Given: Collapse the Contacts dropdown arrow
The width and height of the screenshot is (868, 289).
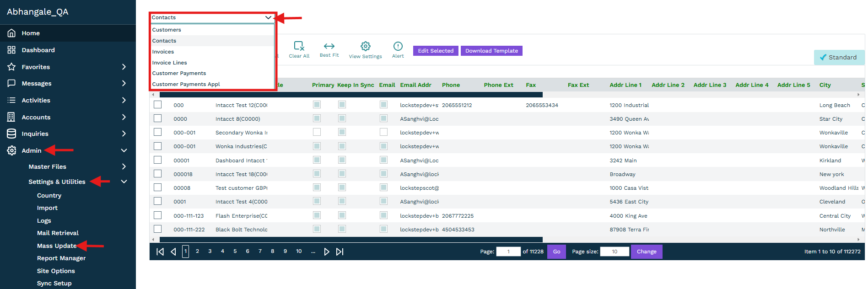Looking at the screenshot, I should [x=268, y=18].
